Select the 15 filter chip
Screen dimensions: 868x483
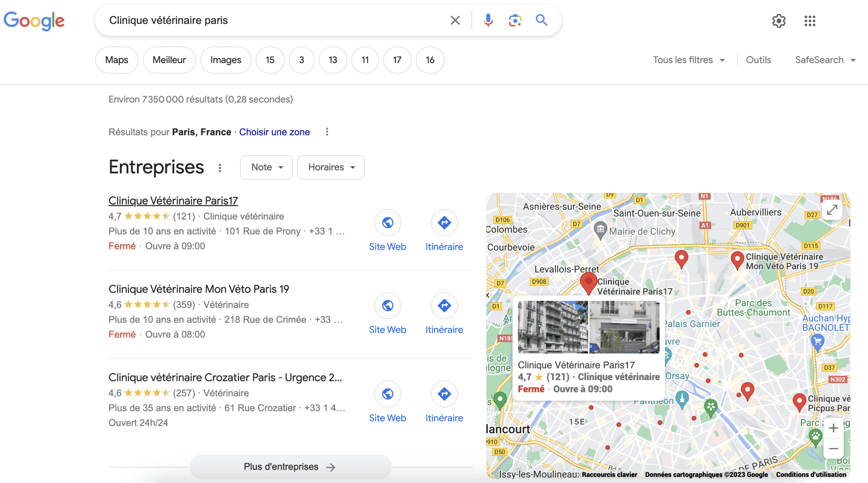coord(270,60)
